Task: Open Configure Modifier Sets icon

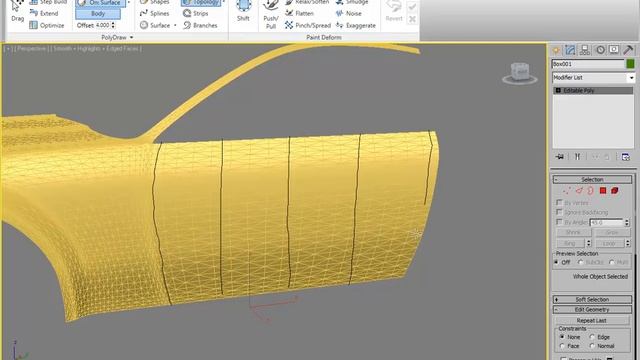Action: [625, 157]
